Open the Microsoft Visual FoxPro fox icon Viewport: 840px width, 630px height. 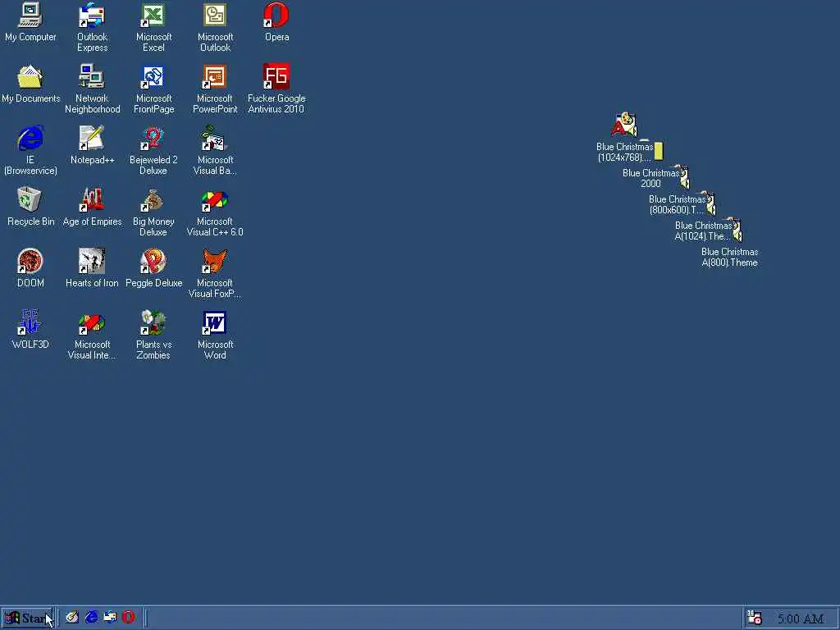pyautogui.click(x=215, y=261)
